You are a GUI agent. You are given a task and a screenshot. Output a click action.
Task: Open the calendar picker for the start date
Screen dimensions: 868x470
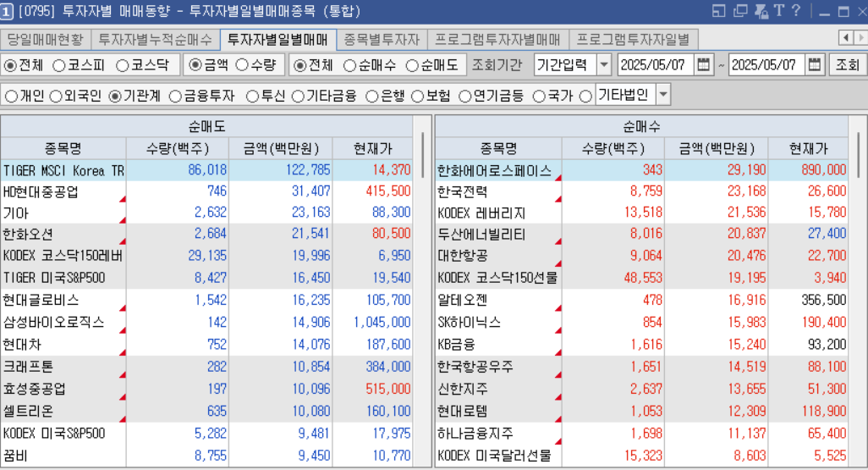click(x=703, y=65)
